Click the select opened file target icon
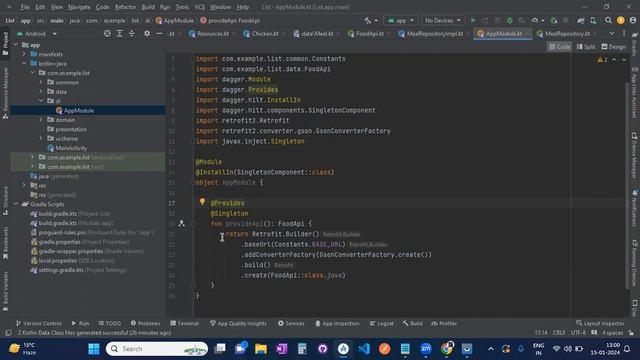Viewport: 640px width, 360px height. pos(107,34)
